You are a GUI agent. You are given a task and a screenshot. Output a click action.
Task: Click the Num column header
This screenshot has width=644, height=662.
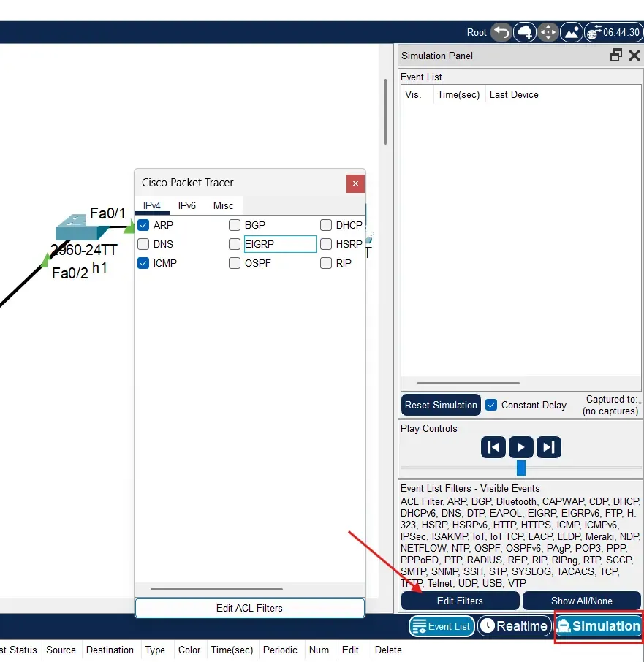319,650
